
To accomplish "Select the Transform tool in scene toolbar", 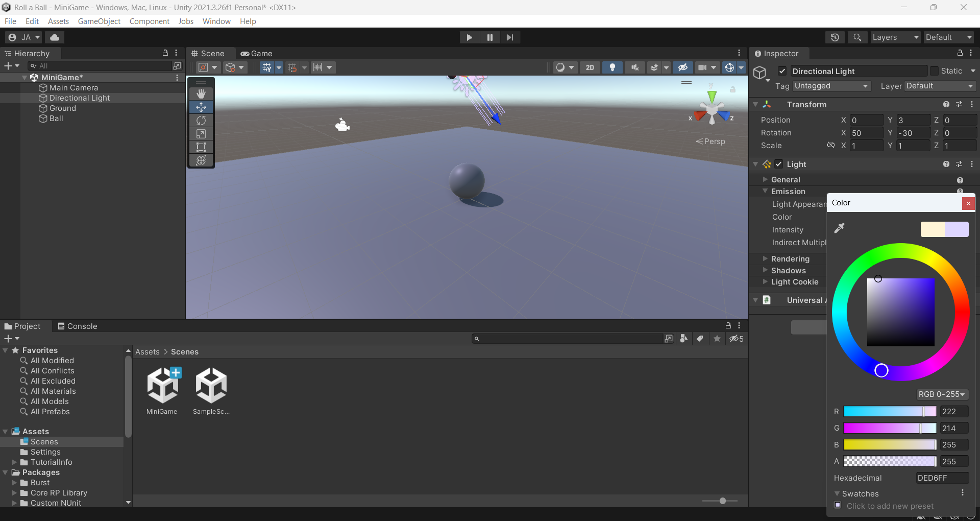I will pos(201,160).
